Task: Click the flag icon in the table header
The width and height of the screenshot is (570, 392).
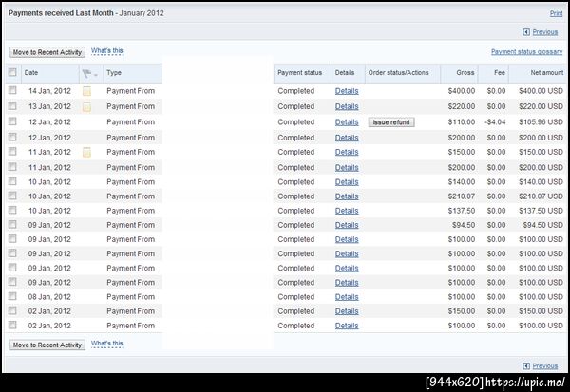Action: tap(86, 74)
